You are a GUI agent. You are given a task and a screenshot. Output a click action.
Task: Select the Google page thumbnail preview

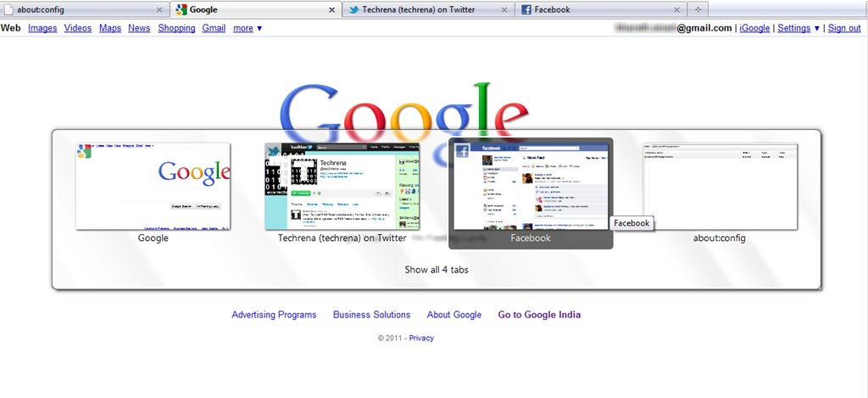tap(153, 186)
